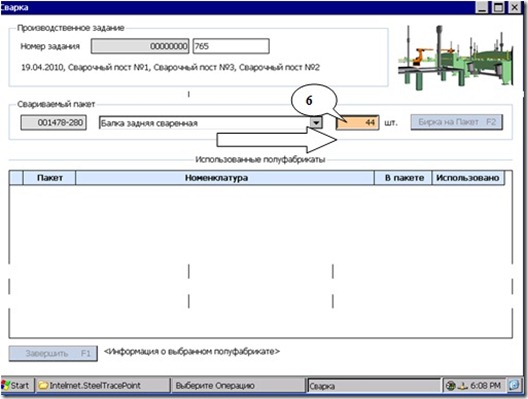Click the Бирка на Пакет F2 button
Image resolution: width=528 pixels, height=399 pixels.
click(x=457, y=122)
